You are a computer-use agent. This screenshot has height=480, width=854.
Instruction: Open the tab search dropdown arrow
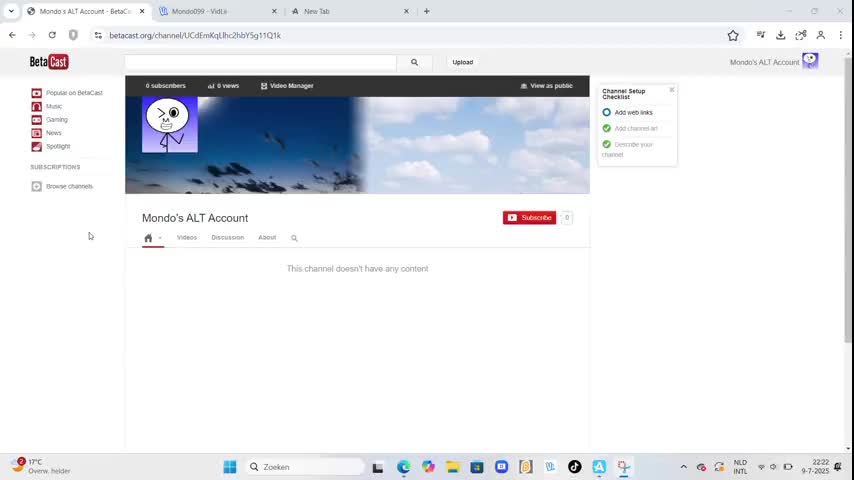click(x=11, y=11)
